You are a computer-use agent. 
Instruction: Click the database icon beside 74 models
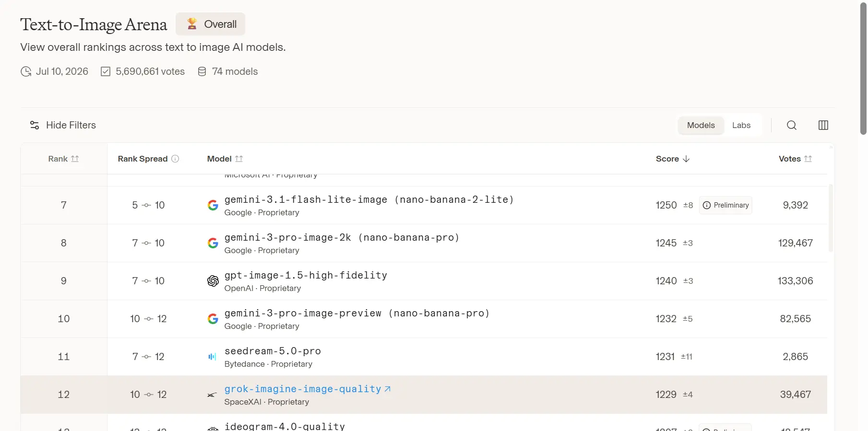[x=202, y=71]
